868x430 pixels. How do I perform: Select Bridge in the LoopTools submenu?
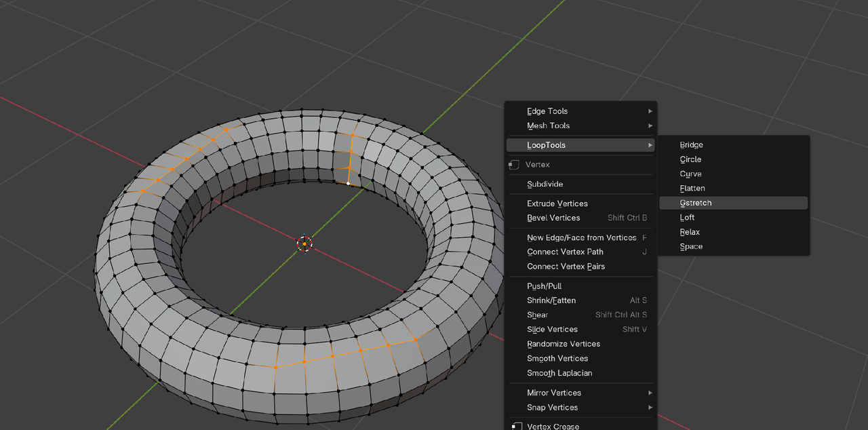pyautogui.click(x=691, y=144)
